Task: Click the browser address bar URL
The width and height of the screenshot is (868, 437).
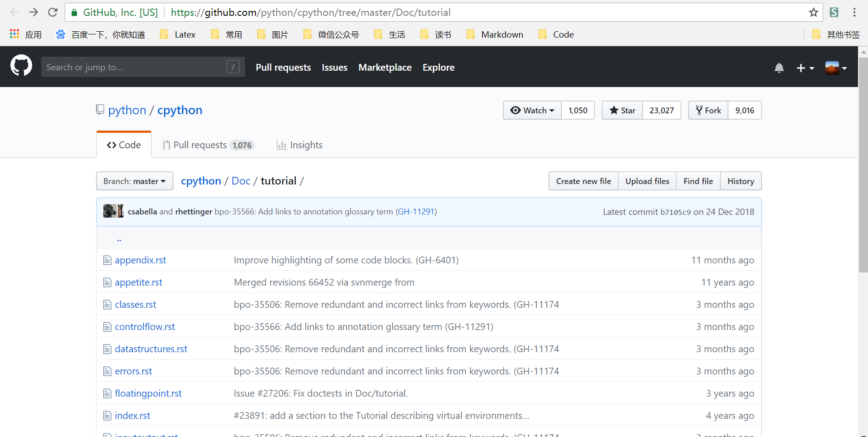Action: coord(310,12)
